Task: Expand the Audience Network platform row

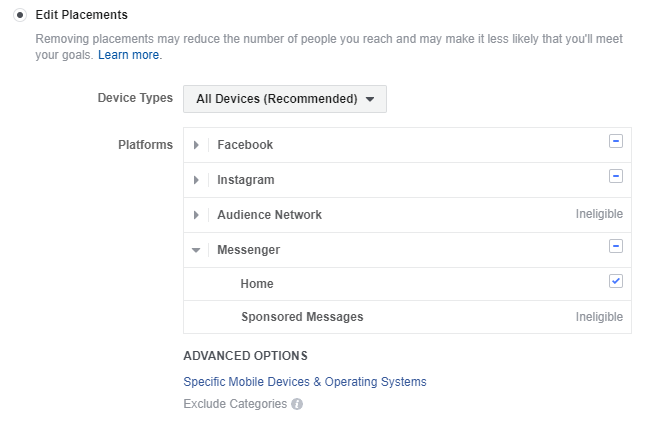Action: coord(196,215)
